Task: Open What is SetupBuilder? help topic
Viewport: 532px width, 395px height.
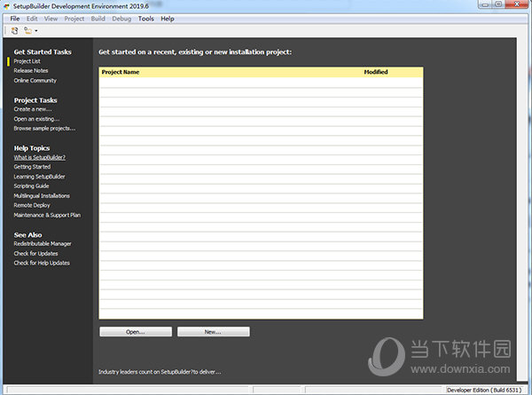Action: coord(39,157)
